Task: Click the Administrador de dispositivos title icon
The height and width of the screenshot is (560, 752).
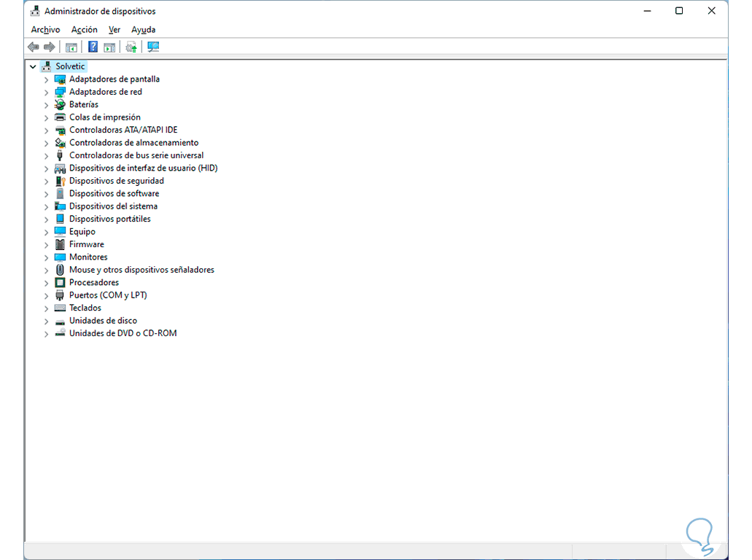Action: (35, 11)
